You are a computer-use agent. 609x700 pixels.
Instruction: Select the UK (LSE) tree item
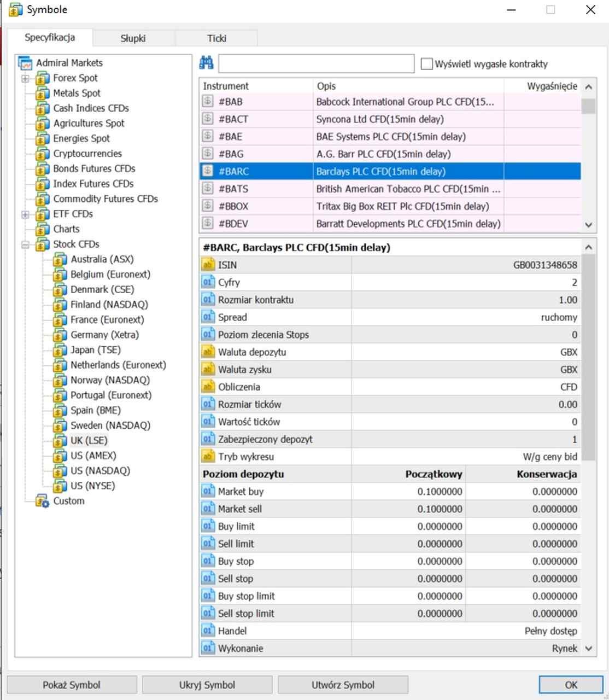(x=89, y=441)
